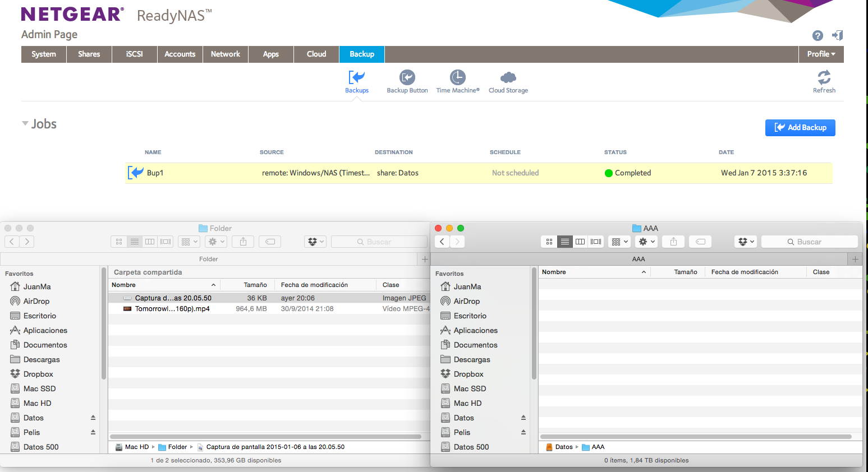Image resolution: width=868 pixels, height=472 pixels.
Task: Collapse the Jobs section
Action: [25, 123]
